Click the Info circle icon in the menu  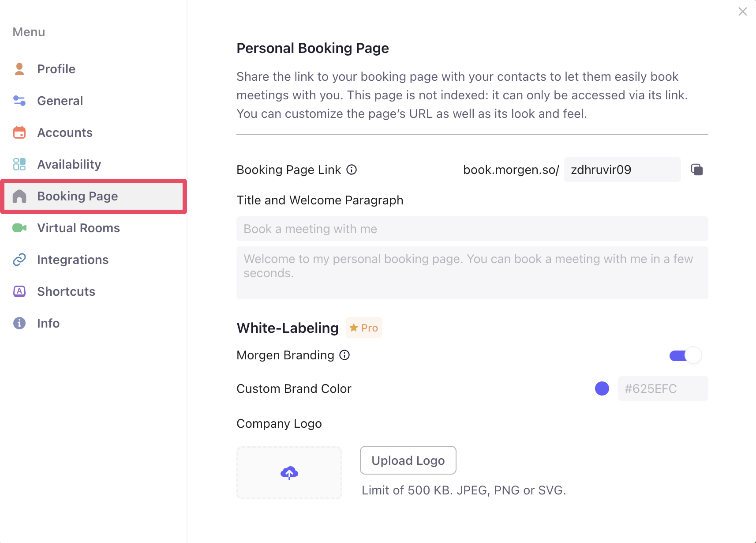19,323
